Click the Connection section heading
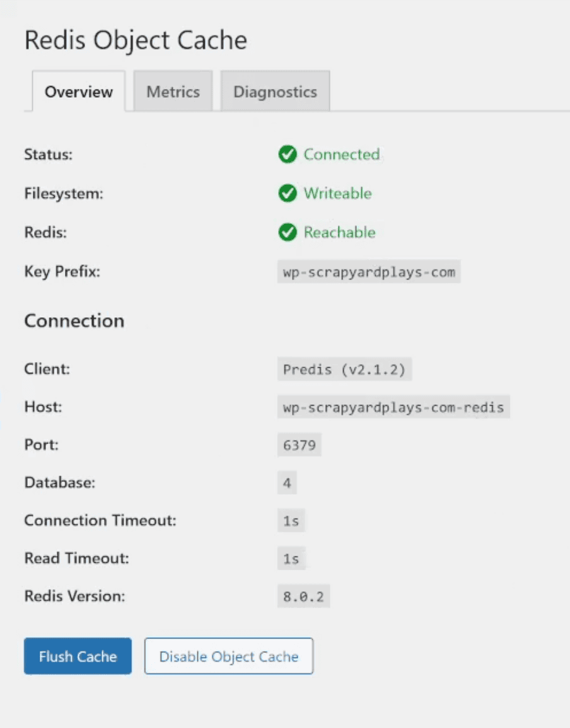 pos(74,320)
